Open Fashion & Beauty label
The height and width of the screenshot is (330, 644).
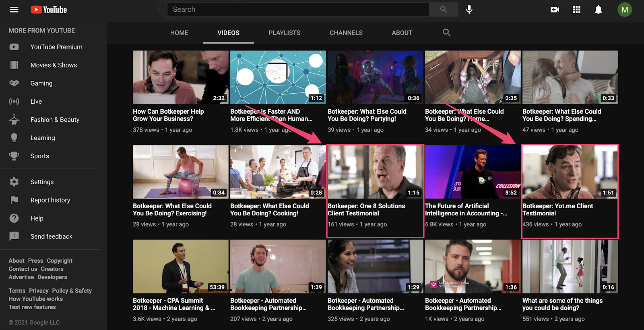(x=55, y=120)
